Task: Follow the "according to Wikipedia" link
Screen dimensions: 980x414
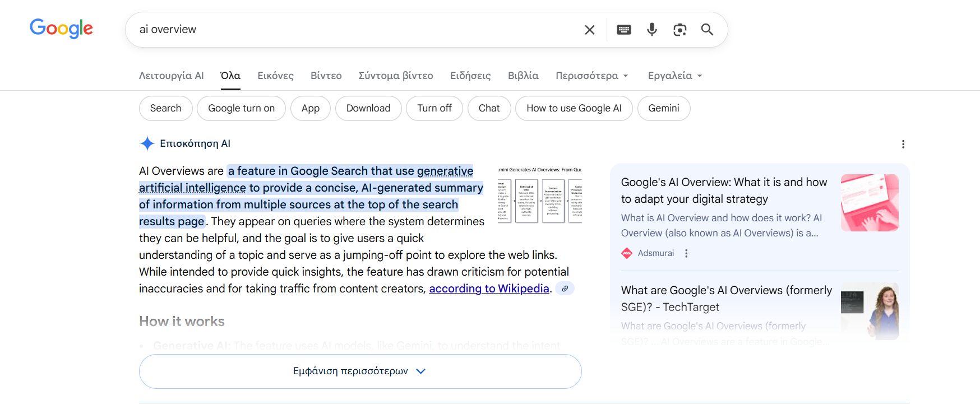Action: pyautogui.click(x=489, y=289)
